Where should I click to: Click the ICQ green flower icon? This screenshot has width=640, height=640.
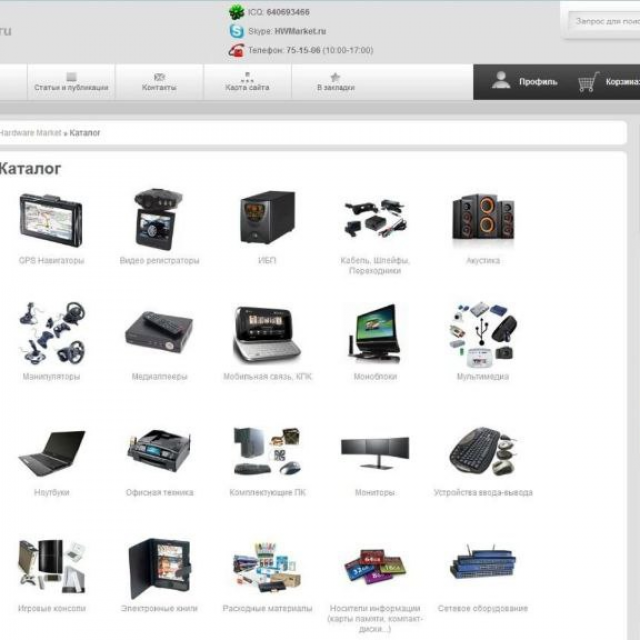[x=236, y=12]
